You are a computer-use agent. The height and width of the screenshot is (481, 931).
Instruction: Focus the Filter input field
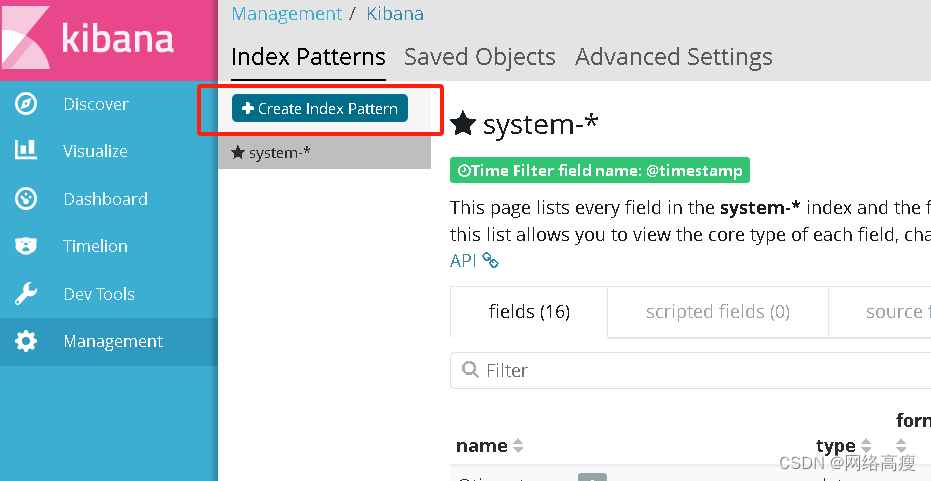pos(691,370)
